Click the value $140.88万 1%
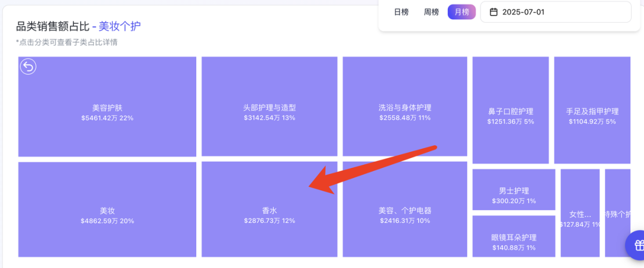The height and width of the screenshot is (268, 644). pos(514,248)
